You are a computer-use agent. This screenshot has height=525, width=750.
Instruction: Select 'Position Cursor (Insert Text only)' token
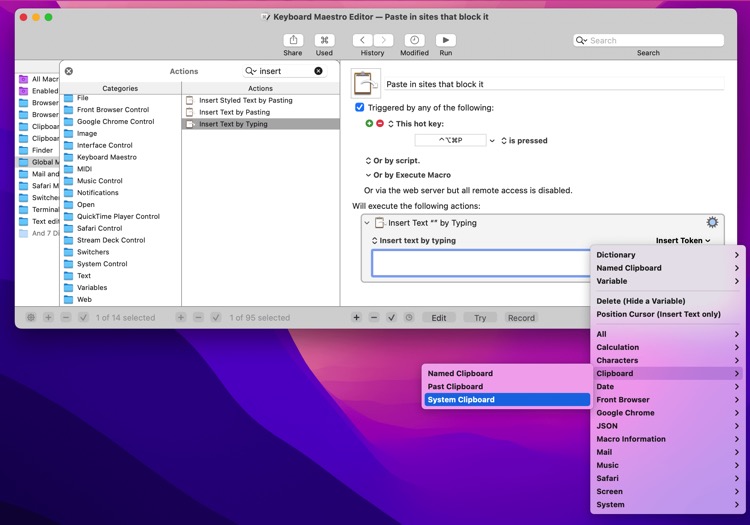click(x=668, y=314)
